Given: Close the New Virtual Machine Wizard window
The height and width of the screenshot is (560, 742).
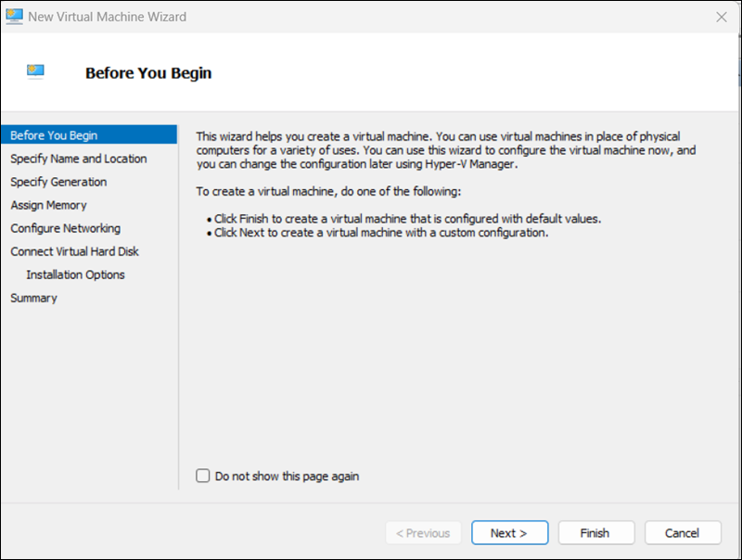Looking at the screenshot, I should (x=722, y=17).
